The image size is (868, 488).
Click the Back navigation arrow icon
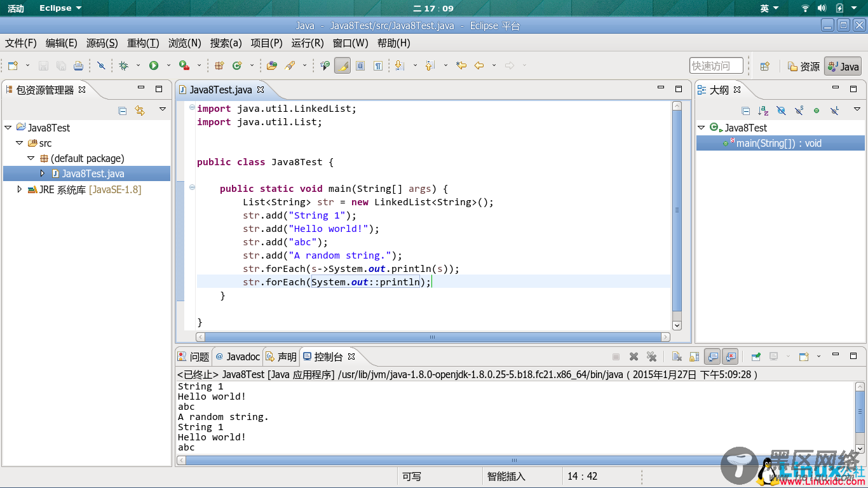[x=479, y=65]
